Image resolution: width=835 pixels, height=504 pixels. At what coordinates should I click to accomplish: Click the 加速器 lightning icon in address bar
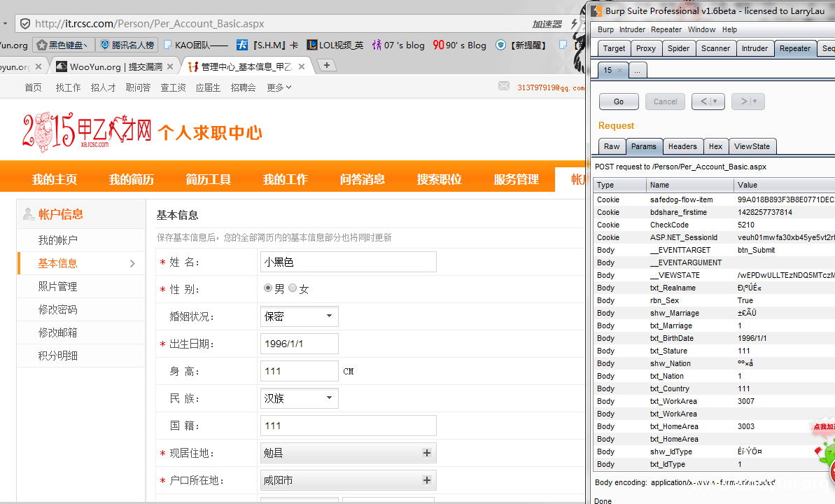pyautogui.click(x=575, y=23)
